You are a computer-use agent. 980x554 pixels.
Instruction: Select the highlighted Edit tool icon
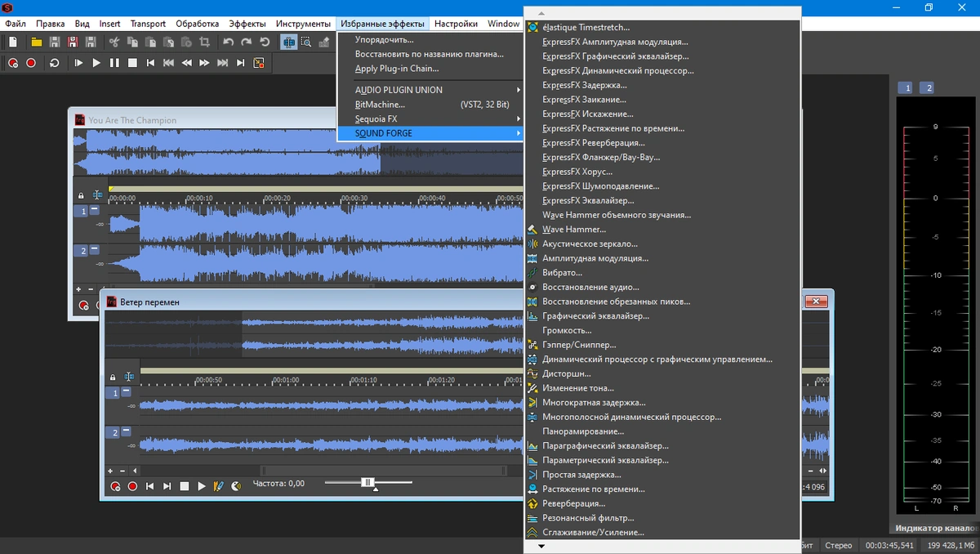(289, 42)
